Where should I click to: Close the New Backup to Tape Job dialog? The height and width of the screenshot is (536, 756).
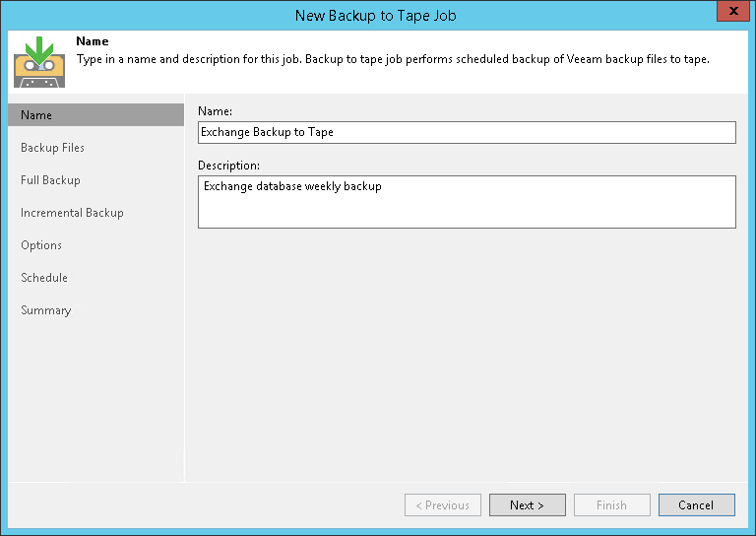[x=729, y=13]
